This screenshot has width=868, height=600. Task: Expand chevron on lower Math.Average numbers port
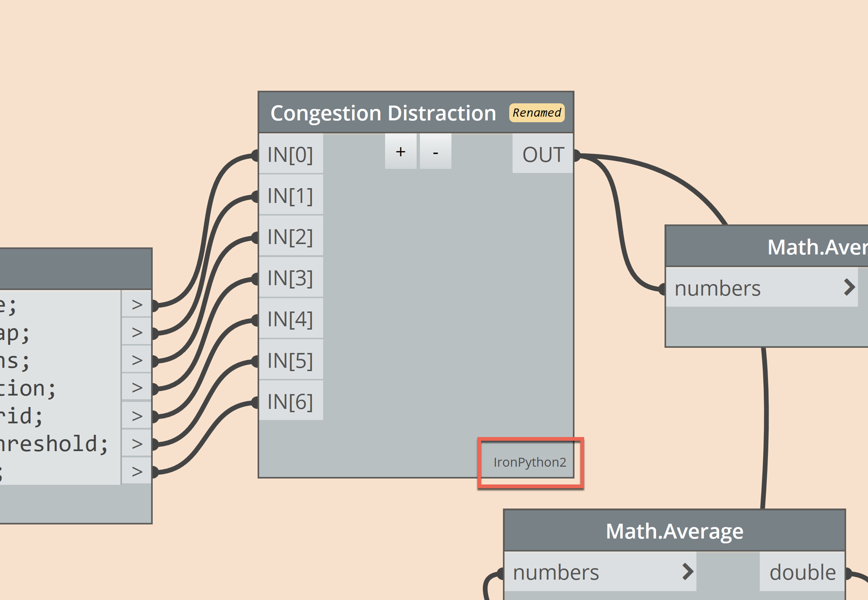coord(688,572)
